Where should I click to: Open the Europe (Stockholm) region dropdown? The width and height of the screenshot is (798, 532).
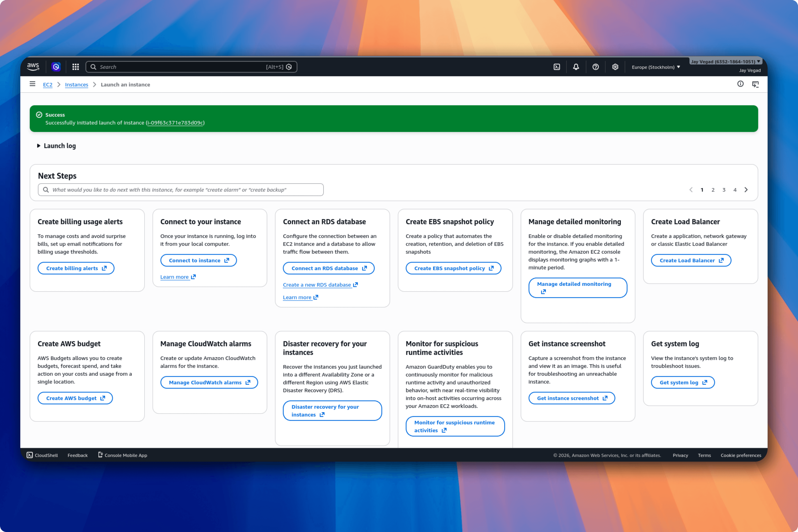pos(656,67)
